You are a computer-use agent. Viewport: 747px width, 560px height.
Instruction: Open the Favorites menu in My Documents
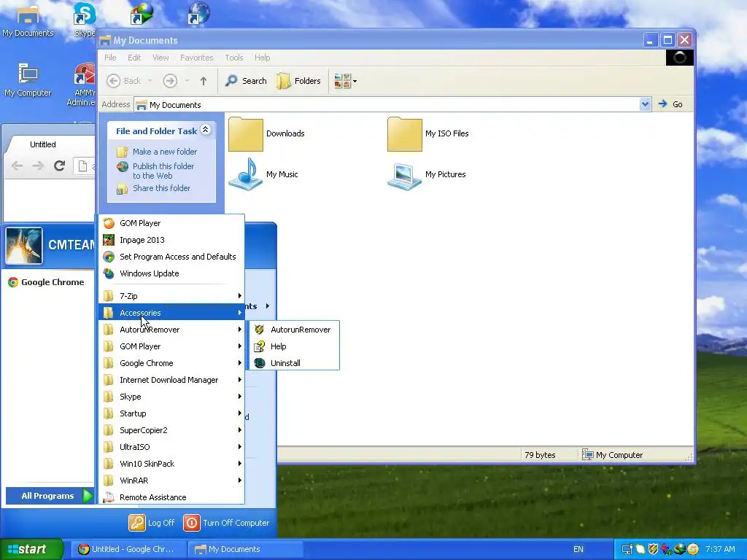(x=197, y=58)
